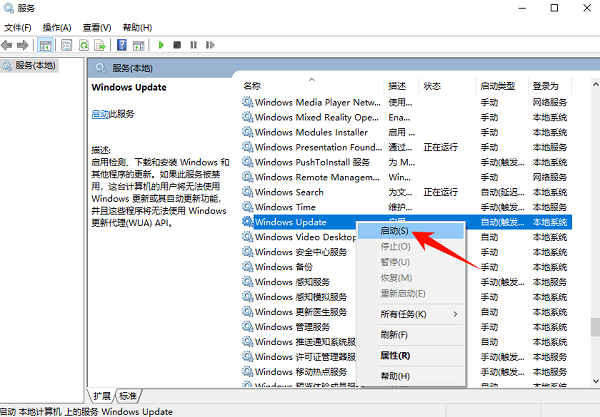Viewport: 600px width, 417px height.
Task: Click the Forward arrow toolbar icon
Action: pyautogui.click(x=22, y=45)
